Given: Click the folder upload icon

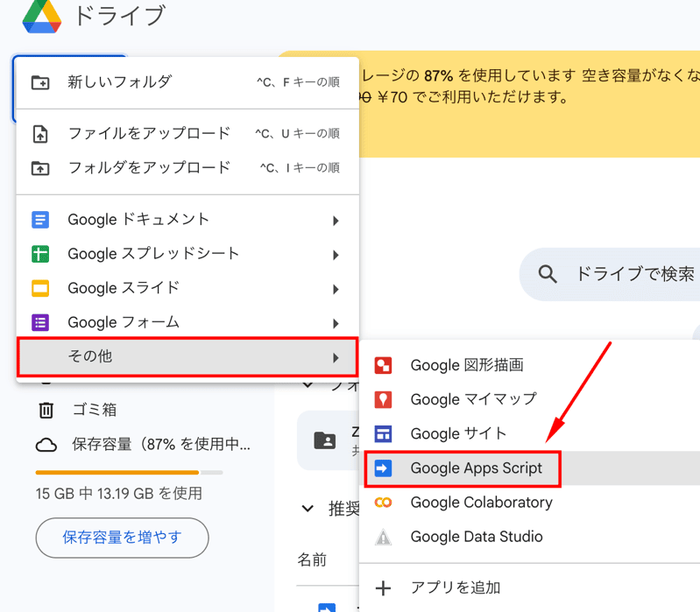Looking at the screenshot, I should coord(40,168).
